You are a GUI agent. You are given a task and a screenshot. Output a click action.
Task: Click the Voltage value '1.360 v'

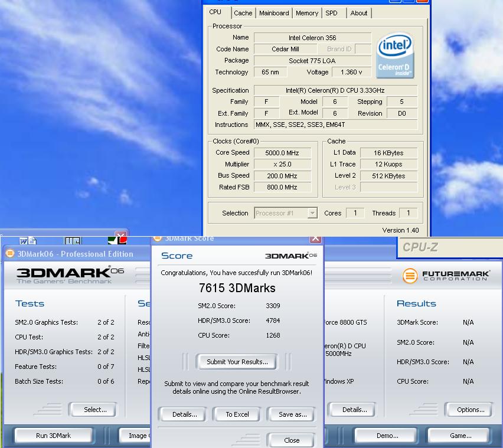tap(351, 72)
